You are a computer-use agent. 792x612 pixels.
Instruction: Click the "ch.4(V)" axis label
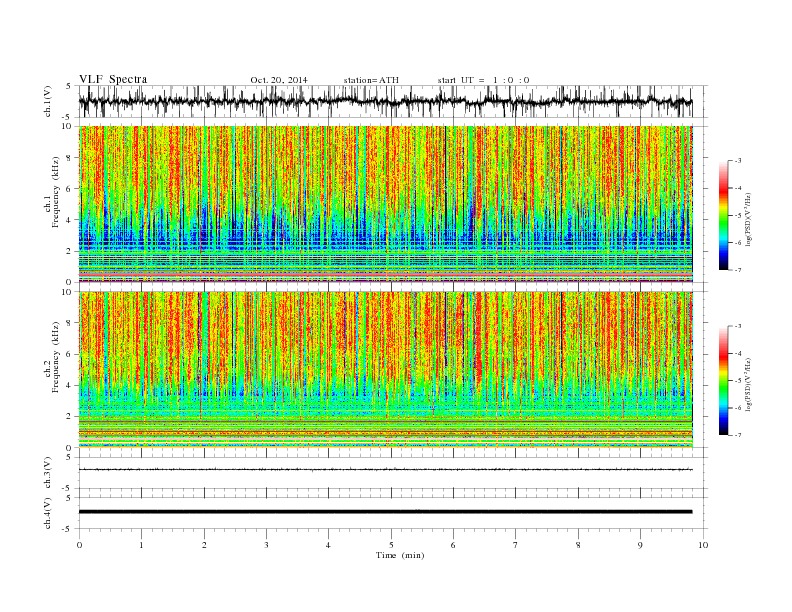(48, 513)
